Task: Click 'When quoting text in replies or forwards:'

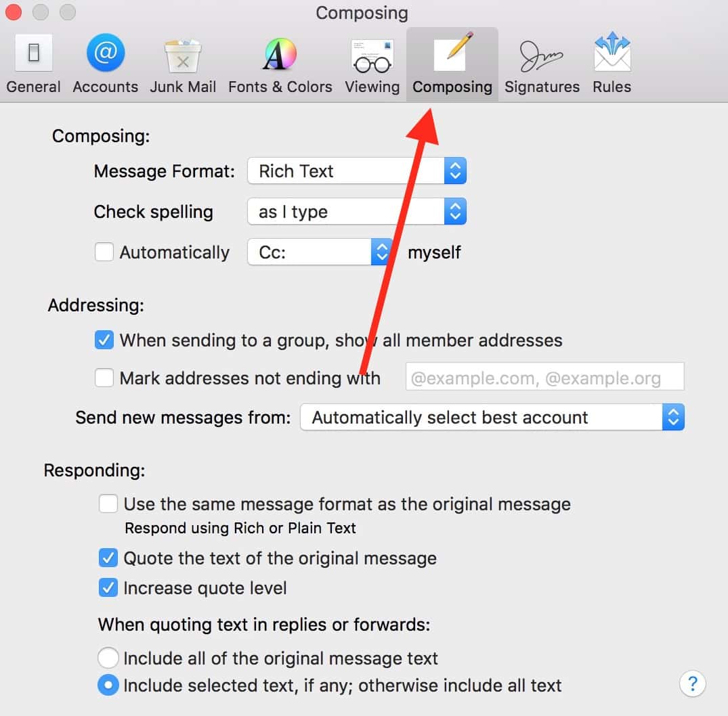Action: (264, 625)
